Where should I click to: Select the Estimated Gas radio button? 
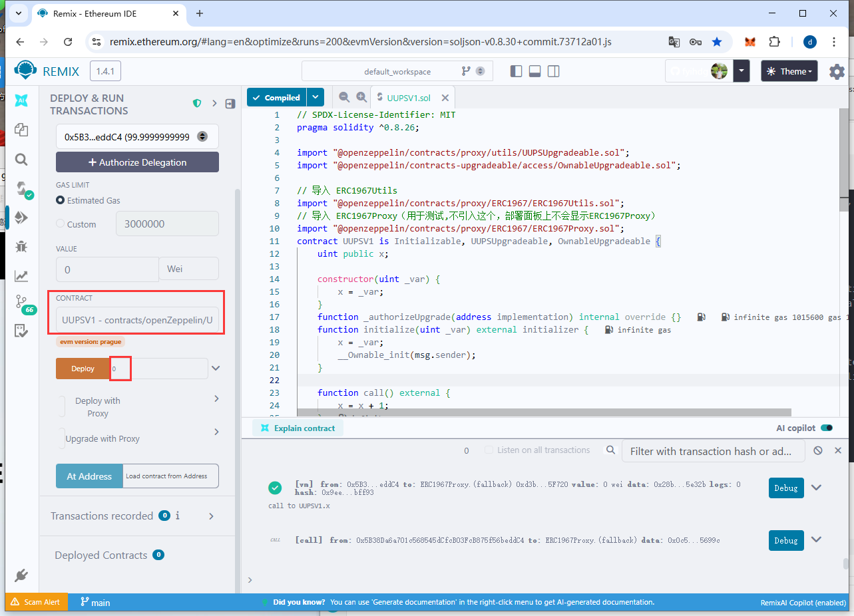click(61, 200)
